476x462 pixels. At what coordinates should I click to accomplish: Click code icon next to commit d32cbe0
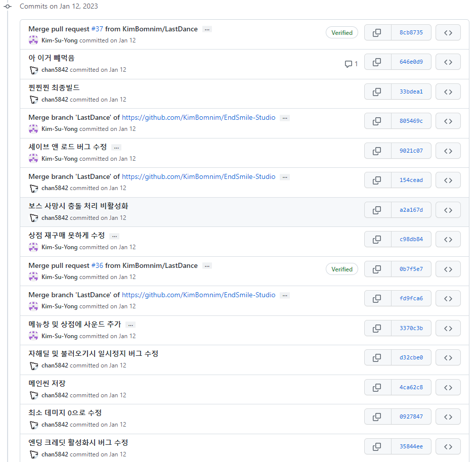click(x=448, y=357)
